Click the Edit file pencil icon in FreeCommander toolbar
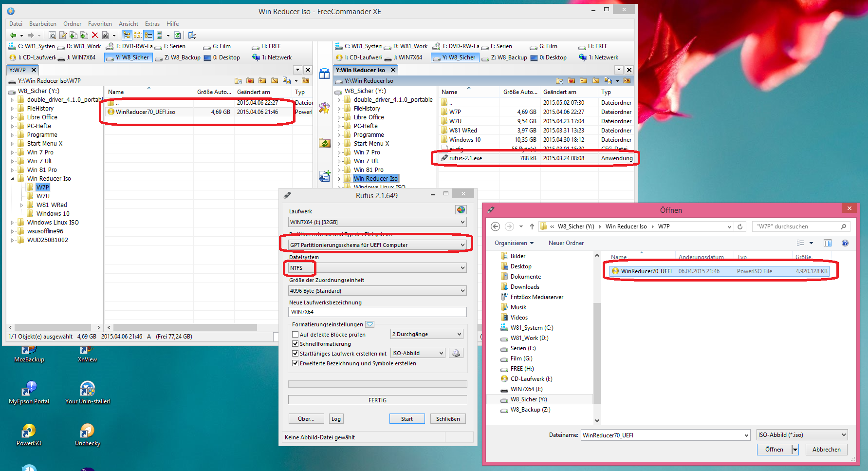Screen dimensions: 868x471 tap(63, 35)
